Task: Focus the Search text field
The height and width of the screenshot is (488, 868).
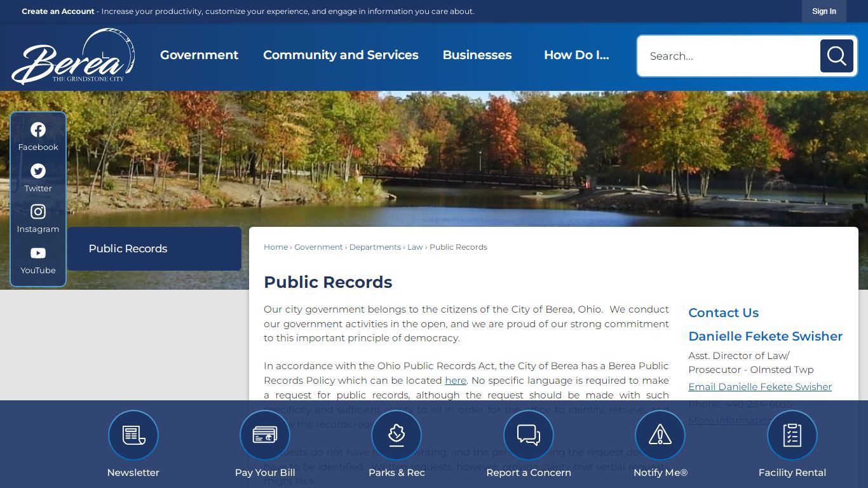Action: coord(729,56)
